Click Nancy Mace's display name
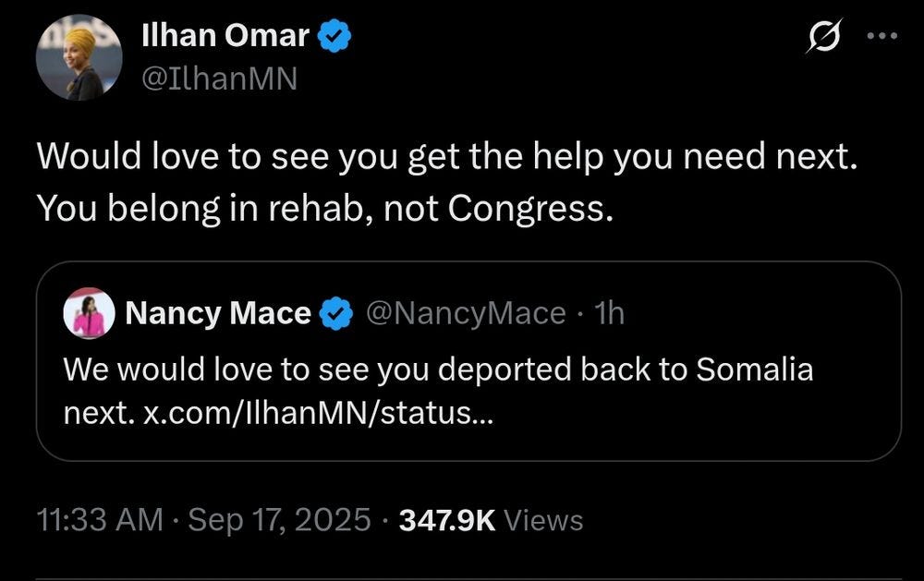The image size is (924, 581). click(217, 313)
